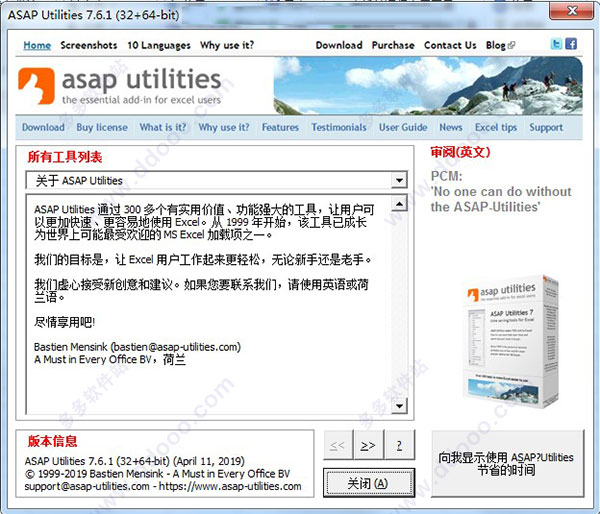
Task: Click 向我显示使用 ASAP Utilities 节省的时间 button
Action: (x=507, y=463)
